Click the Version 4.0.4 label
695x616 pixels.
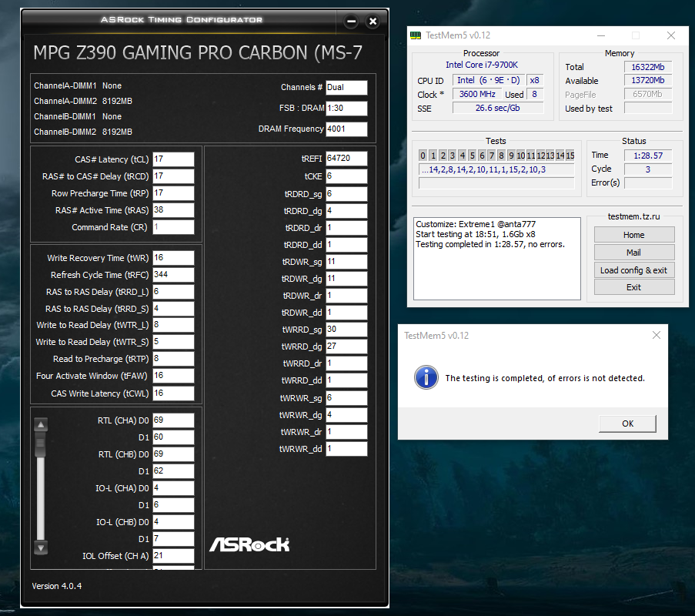(x=57, y=586)
